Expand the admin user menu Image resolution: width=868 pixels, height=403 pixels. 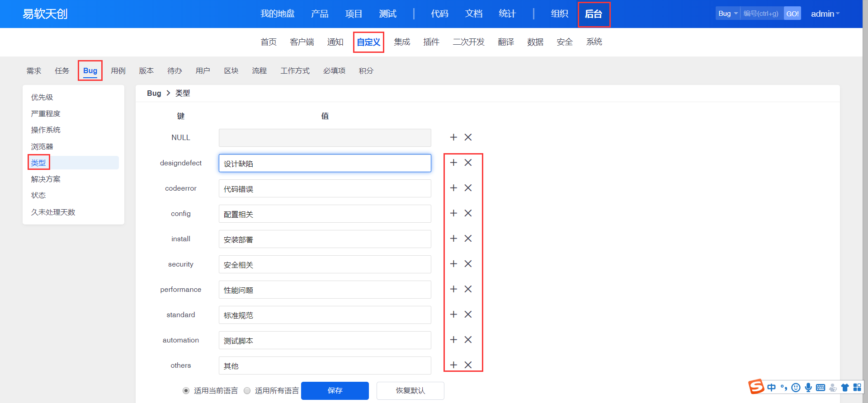click(x=825, y=14)
